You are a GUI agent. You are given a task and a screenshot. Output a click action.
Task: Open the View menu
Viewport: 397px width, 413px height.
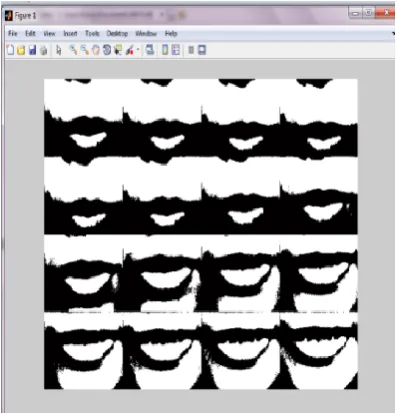(x=49, y=33)
